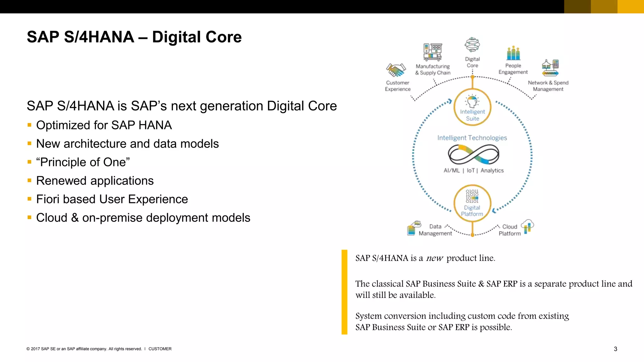Click the bright yellow square in header
The width and height of the screenshot is (644, 362).
(x=631, y=7)
